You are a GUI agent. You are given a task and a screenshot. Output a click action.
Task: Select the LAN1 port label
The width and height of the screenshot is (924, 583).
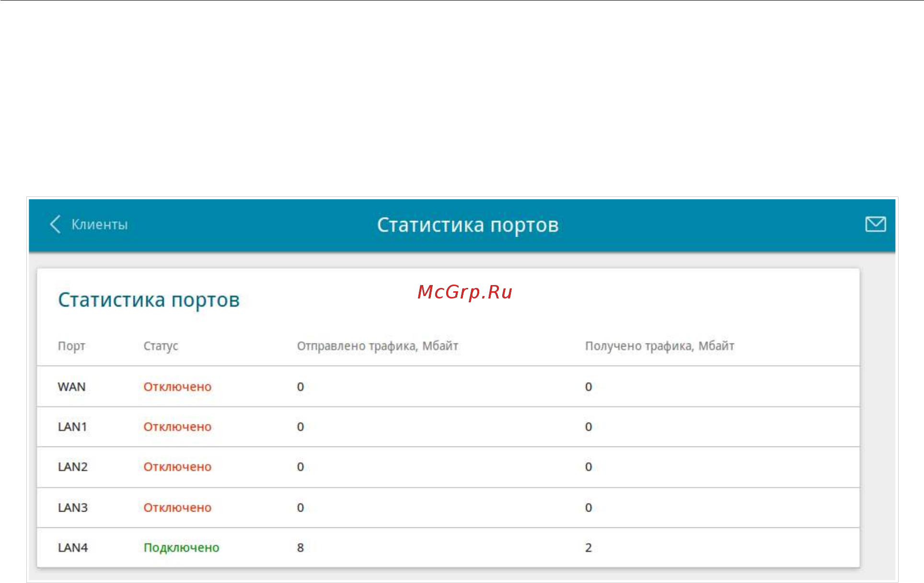click(x=72, y=427)
